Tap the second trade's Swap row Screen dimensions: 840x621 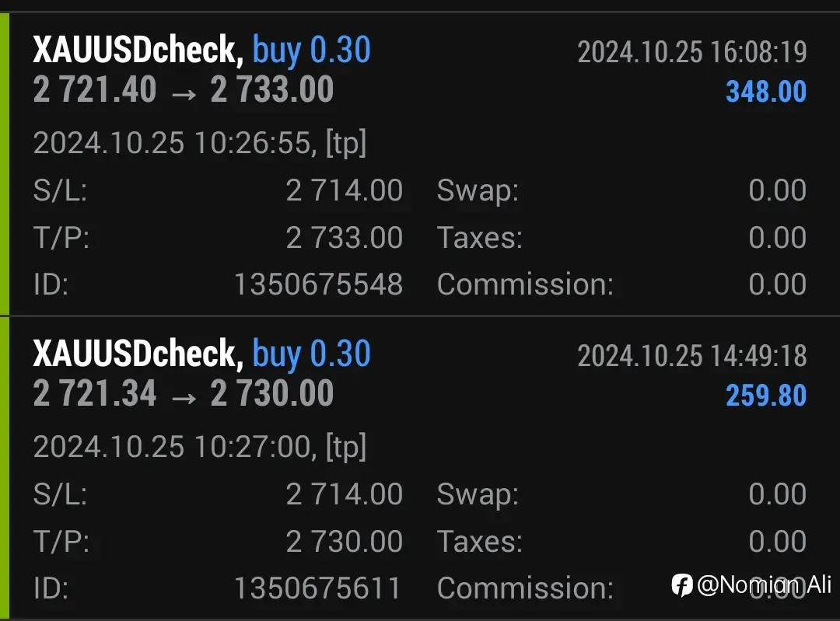pos(621,494)
